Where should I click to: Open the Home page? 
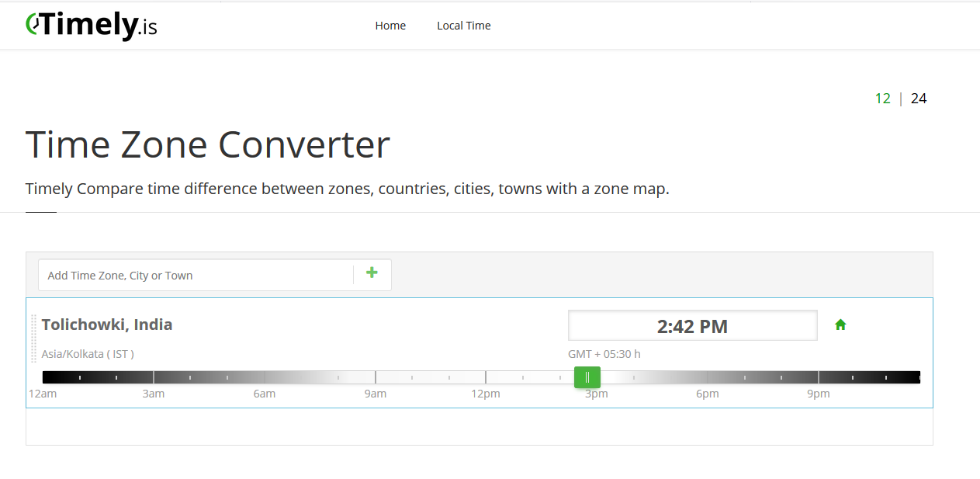pos(390,25)
